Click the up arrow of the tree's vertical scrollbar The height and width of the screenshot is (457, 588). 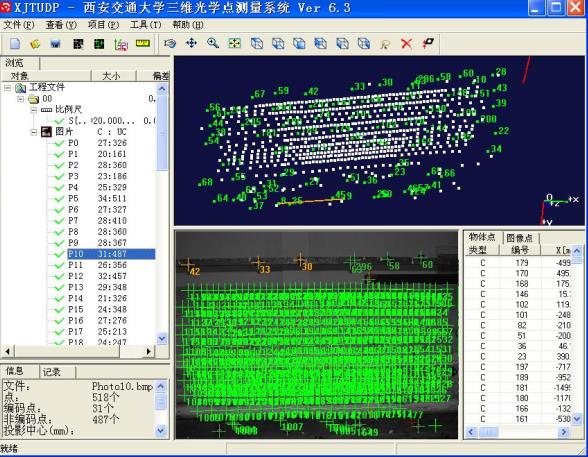[162, 88]
